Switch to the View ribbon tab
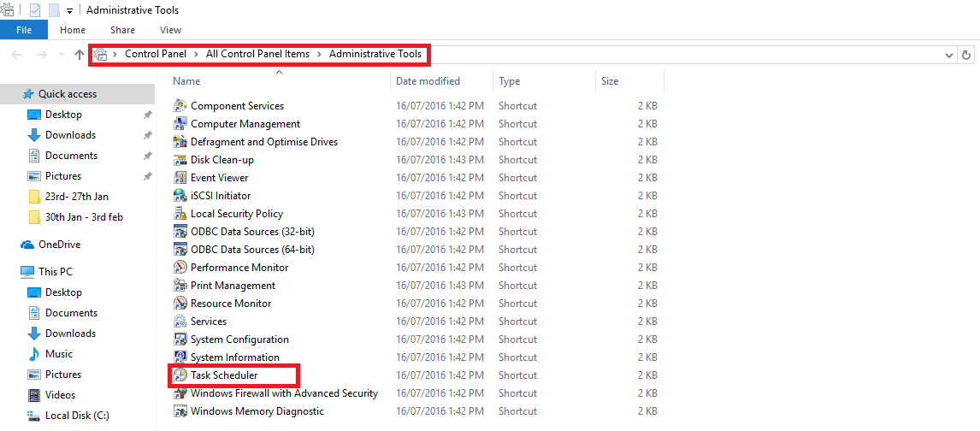This screenshot has width=980, height=431. [x=170, y=29]
